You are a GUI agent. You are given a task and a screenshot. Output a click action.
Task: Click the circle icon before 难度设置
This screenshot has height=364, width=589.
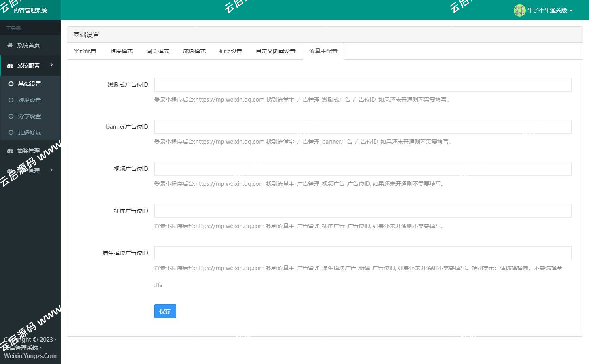pos(12,100)
